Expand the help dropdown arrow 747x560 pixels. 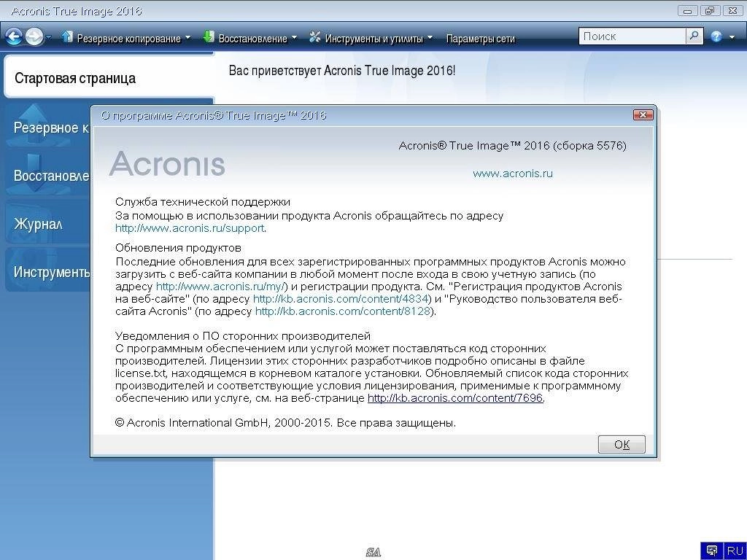click(732, 37)
